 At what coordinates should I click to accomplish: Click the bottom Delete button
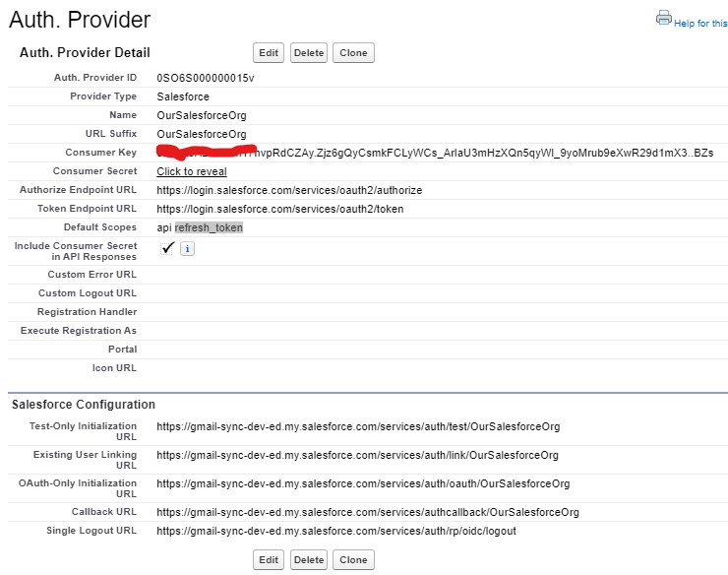pyautogui.click(x=309, y=560)
